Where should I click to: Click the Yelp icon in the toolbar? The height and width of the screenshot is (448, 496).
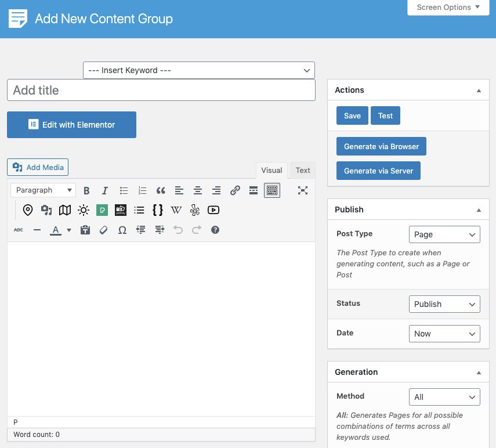click(195, 210)
